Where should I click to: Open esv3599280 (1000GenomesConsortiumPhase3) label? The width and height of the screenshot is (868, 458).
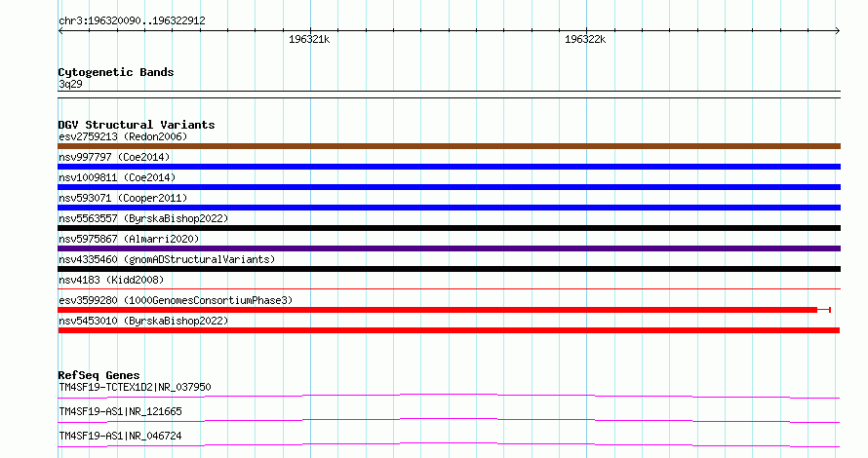176,300
